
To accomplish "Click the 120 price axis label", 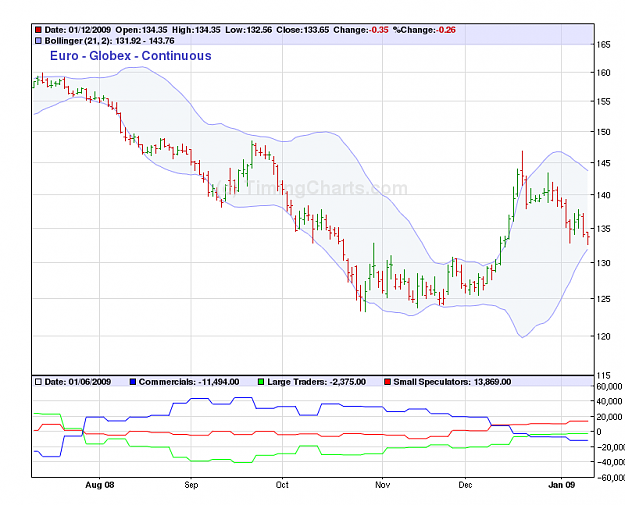I will pyautogui.click(x=603, y=336).
